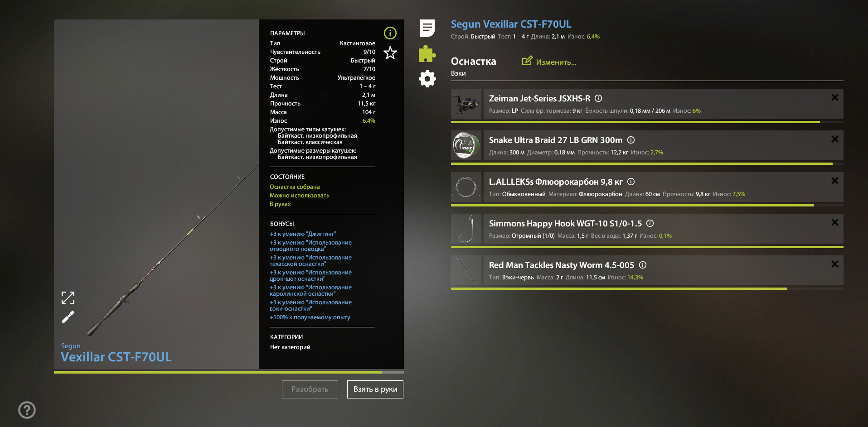
Task: Open the green puzzle piece rig tab
Action: pos(427,53)
